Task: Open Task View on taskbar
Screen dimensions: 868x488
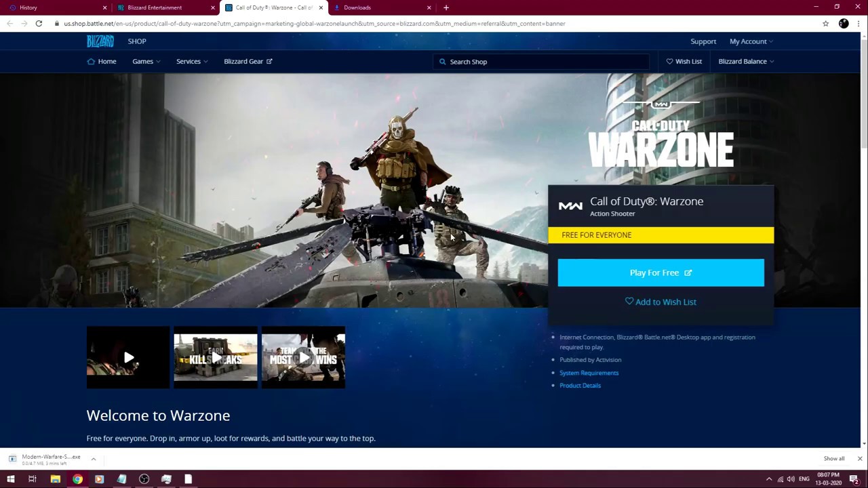Action: [x=33, y=479]
